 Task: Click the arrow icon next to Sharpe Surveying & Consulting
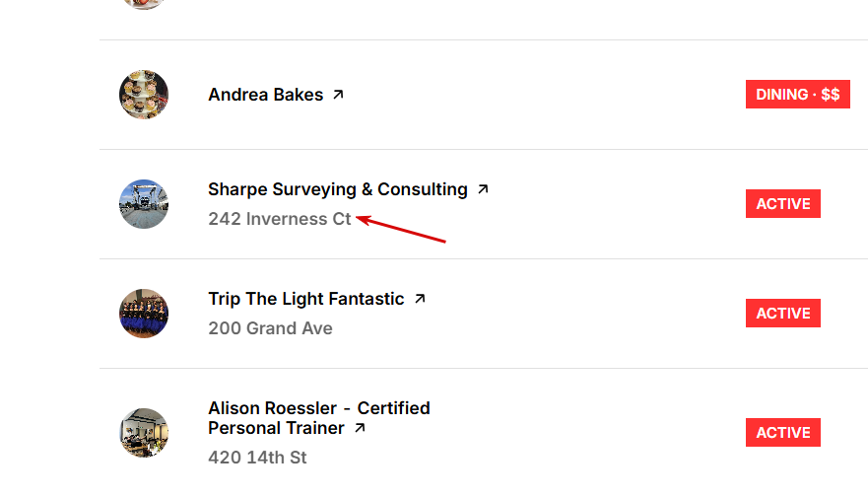[483, 189]
